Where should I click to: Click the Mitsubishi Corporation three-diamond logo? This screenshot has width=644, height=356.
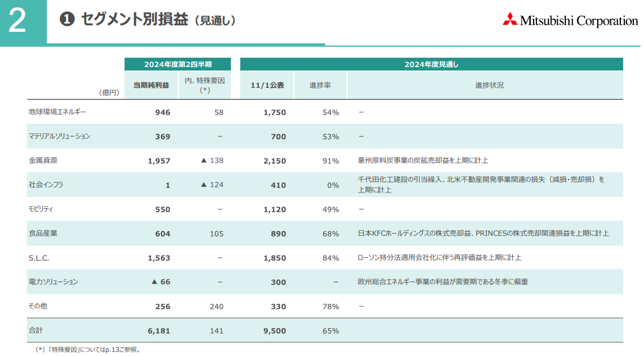pyautogui.click(x=510, y=19)
